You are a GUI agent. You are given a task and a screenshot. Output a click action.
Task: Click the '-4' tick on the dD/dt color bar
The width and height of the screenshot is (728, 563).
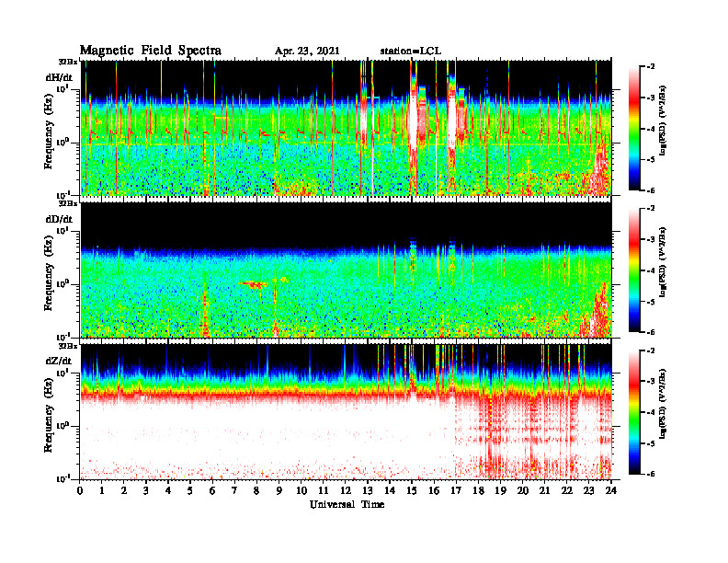pos(651,270)
